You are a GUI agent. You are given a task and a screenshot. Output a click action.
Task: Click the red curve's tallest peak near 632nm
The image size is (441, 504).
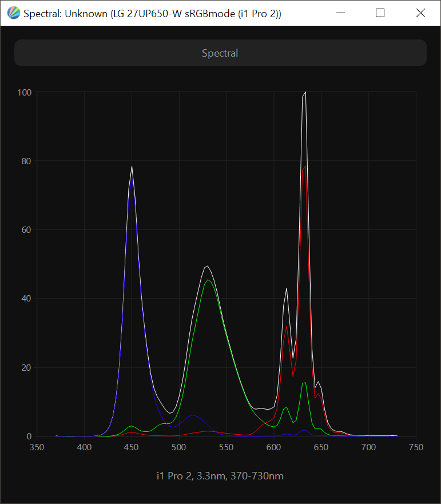[305, 166]
